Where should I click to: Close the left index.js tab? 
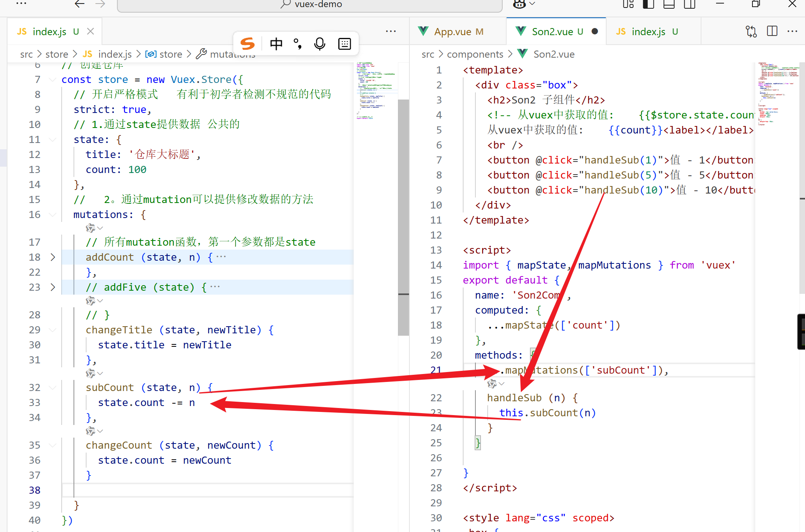(90, 32)
